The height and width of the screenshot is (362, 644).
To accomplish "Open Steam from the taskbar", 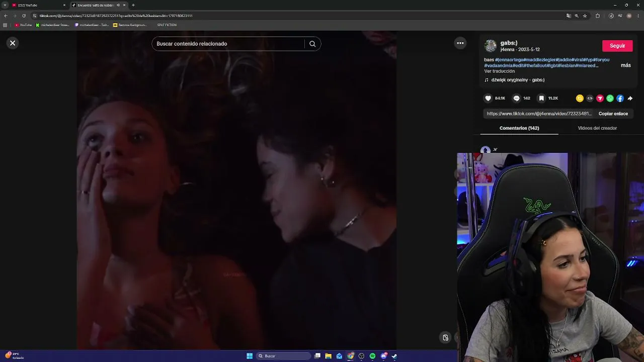I will point(394,356).
